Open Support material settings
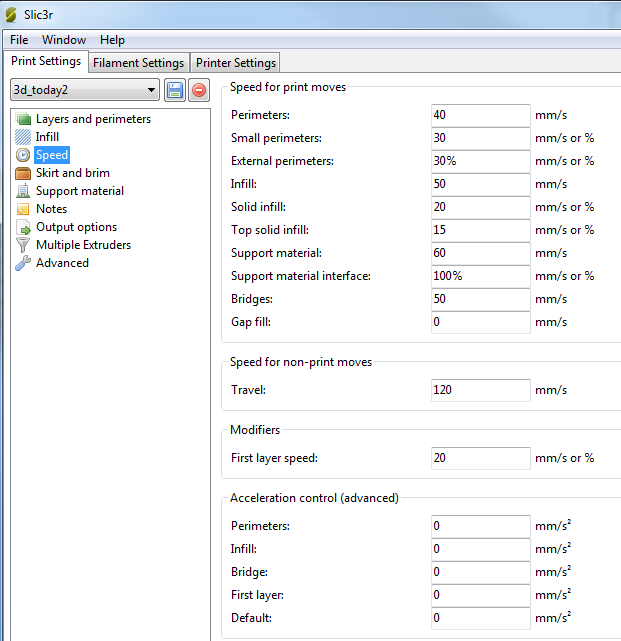Image resolution: width=621 pixels, height=641 pixels. (x=80, y=191)
